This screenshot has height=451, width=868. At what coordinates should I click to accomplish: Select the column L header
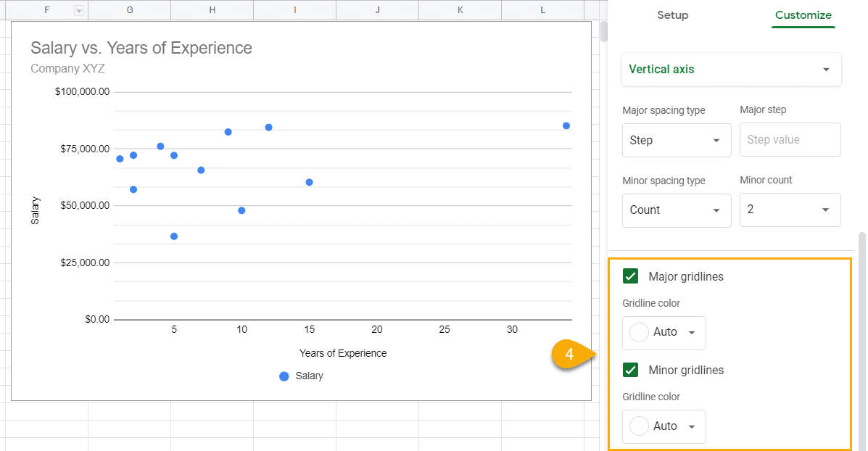pyautogui.click(x=542, y=9)
